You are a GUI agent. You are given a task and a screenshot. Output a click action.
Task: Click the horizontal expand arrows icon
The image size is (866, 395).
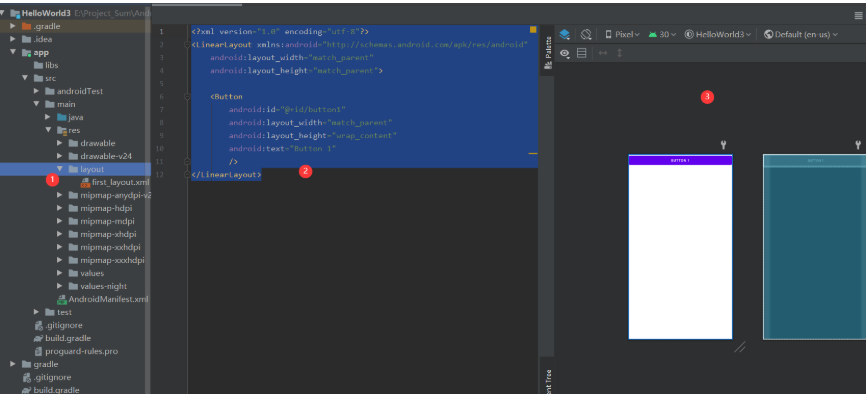click(x=603, y=53)
